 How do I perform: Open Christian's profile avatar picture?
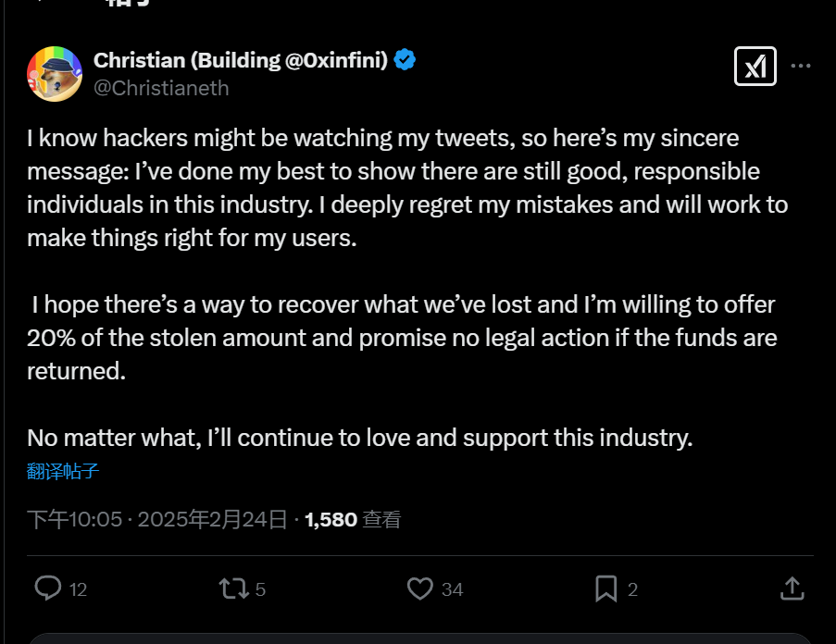55,73
